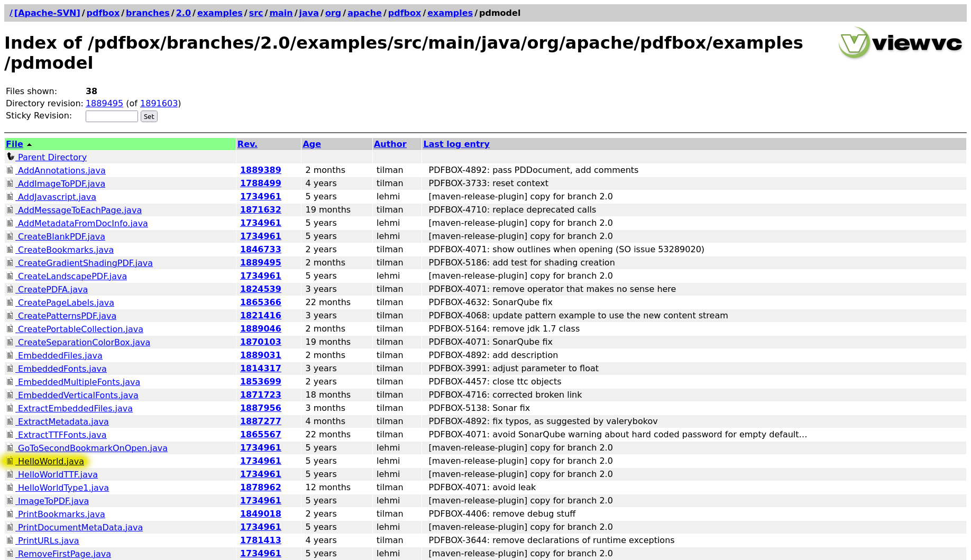The image size is (971, 560).
Task: Click the file icon beside RemoveFirstPage.java
Action: point(10,553)
